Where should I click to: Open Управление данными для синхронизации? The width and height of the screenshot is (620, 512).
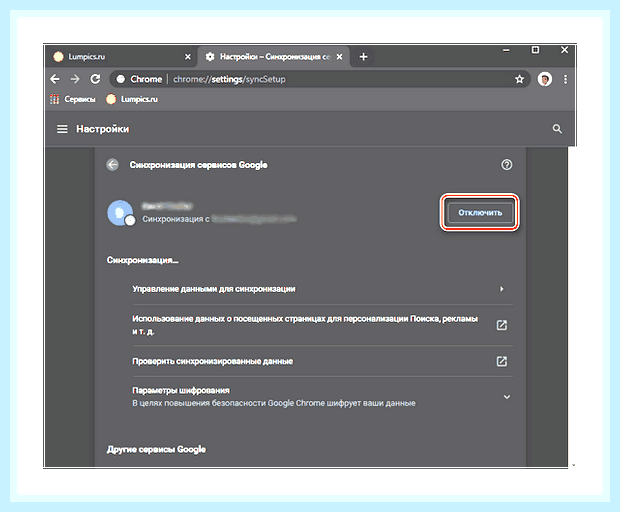(x=323, y=289)
